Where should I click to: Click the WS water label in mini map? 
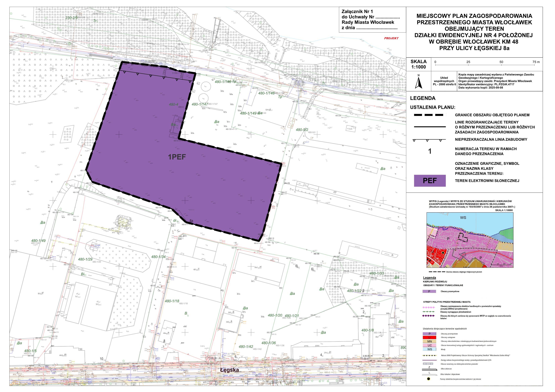(x=463, y=218)
